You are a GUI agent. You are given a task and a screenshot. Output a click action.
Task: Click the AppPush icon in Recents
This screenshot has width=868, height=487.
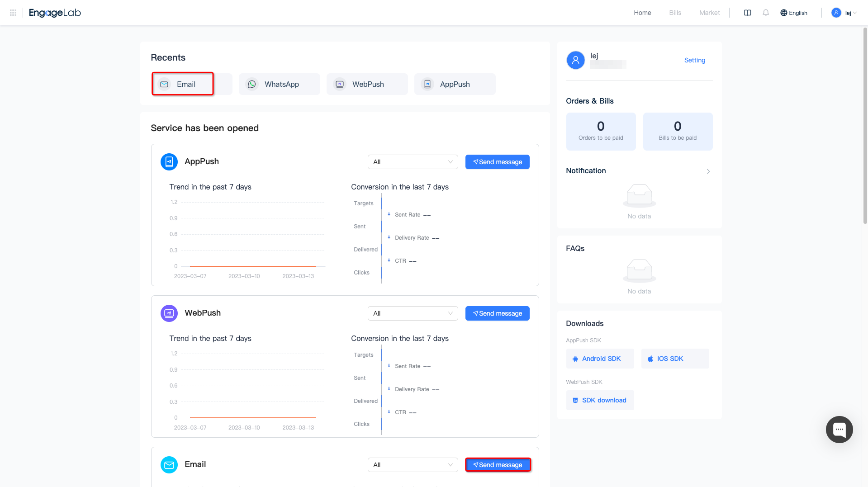click(x=427, y=84)
